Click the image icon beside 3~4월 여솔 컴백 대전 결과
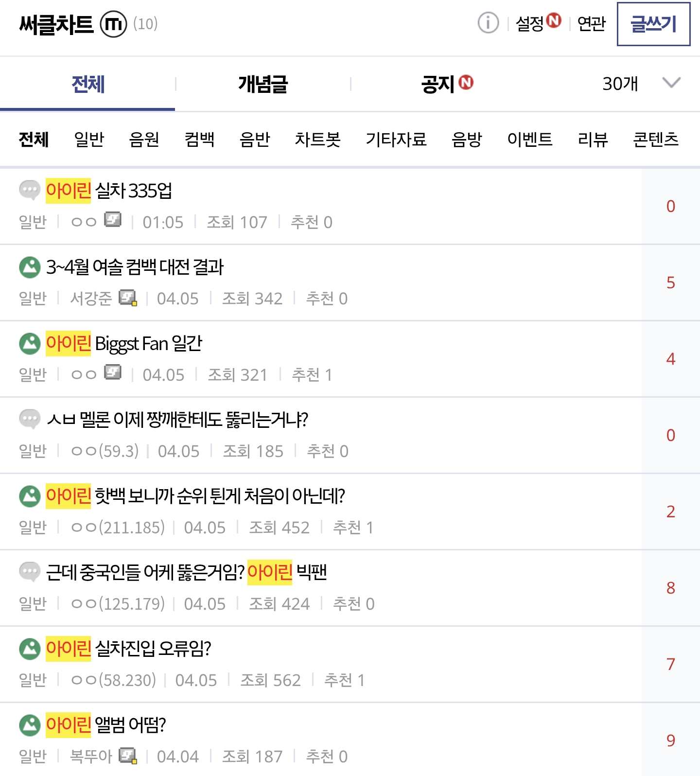 click(x=30, y=267)
